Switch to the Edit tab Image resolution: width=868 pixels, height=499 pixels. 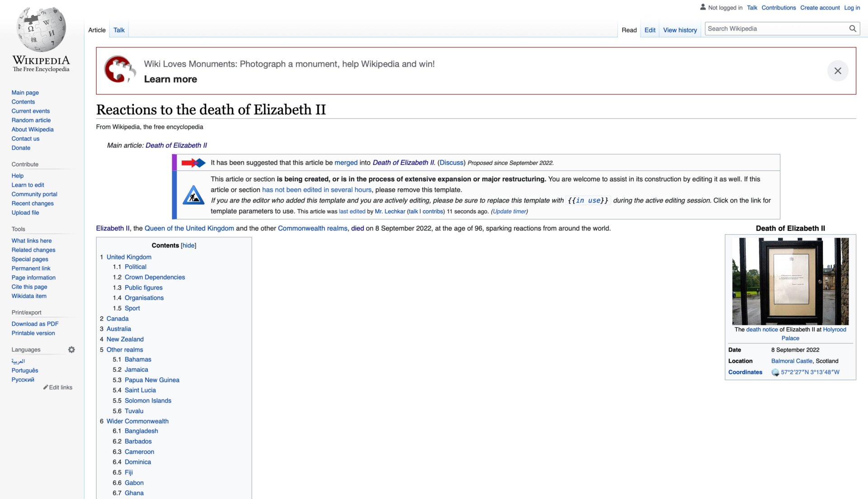coord(650,30)
